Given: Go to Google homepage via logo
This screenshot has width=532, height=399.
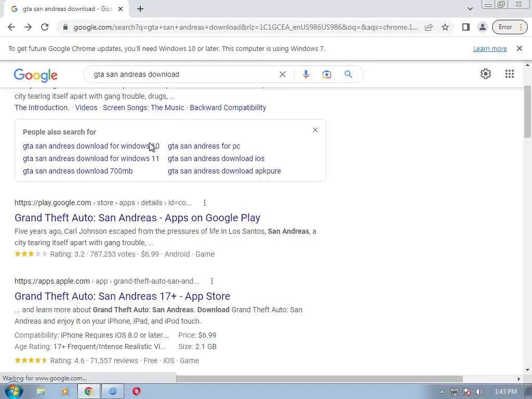Looking at the screenshot, I should [36, 75].
